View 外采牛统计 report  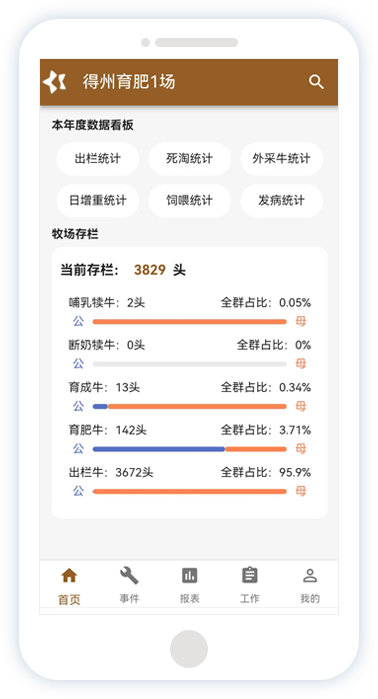tap(281, 159)
